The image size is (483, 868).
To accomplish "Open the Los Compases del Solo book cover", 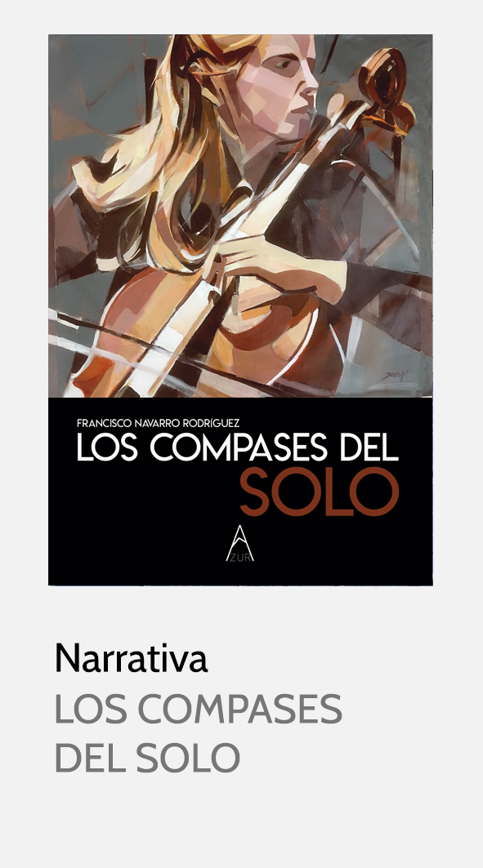I will [x=240, y=309].
